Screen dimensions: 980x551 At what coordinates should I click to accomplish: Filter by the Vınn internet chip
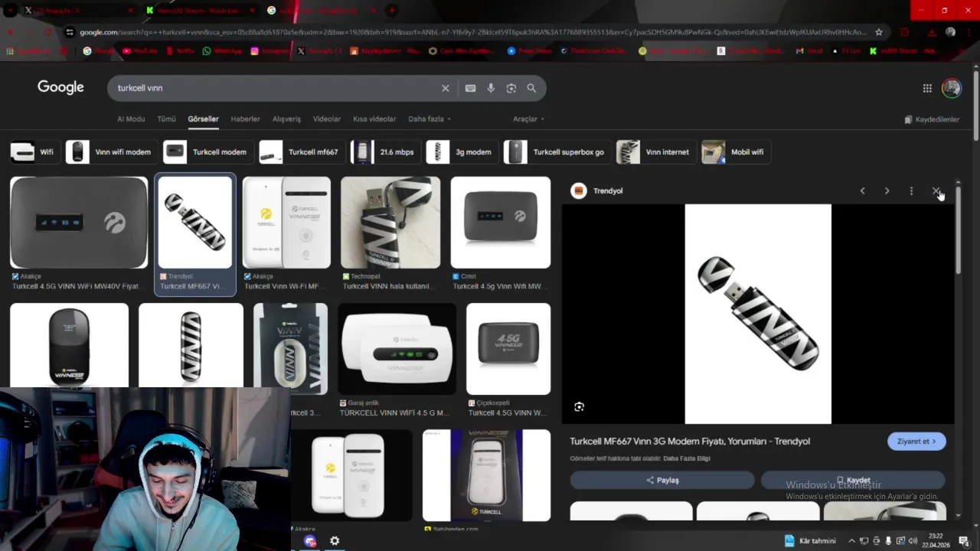[655, 152]
